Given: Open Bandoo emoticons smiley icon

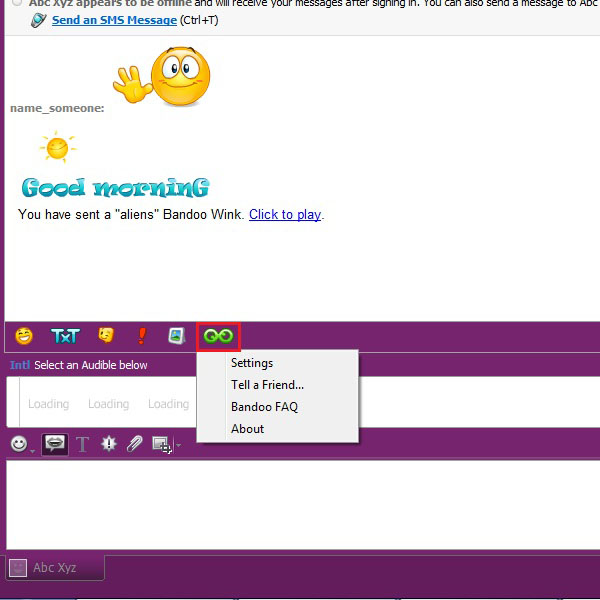Looking at the screenshot, I should click(x=24, y=336).
